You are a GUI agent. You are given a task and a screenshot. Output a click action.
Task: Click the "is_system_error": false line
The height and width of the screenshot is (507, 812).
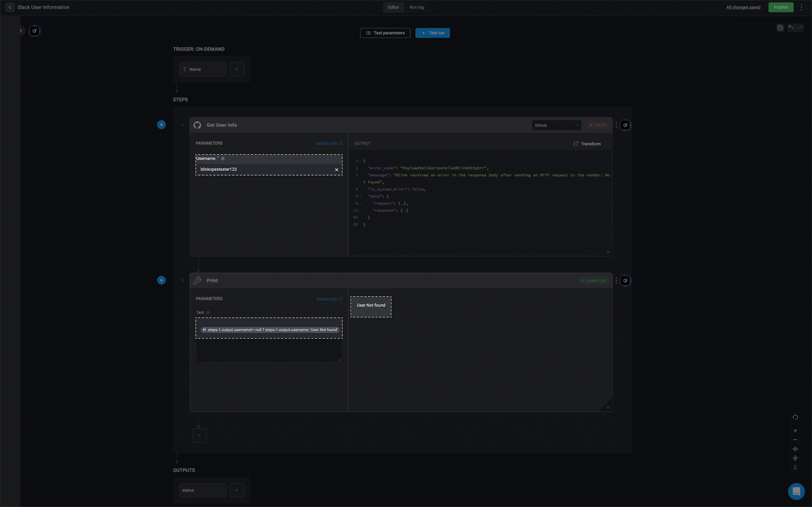(x=397, y=190)
